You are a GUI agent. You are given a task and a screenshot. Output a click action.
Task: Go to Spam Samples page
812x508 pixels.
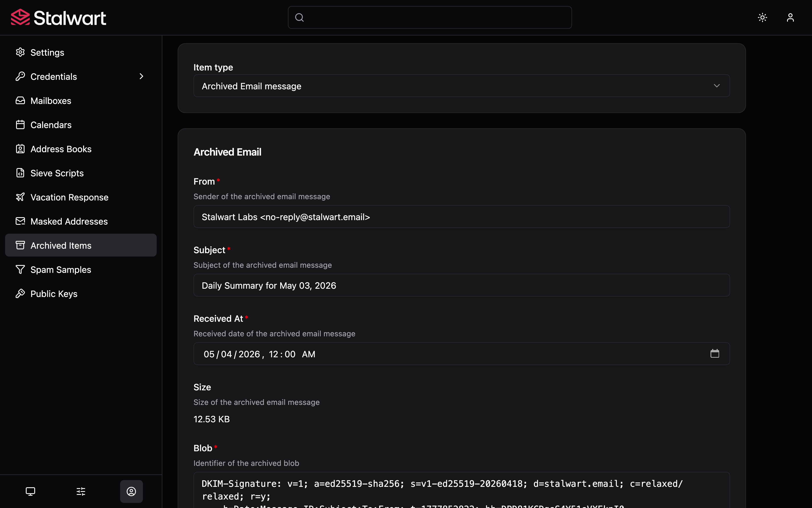(x=81, y=269)
